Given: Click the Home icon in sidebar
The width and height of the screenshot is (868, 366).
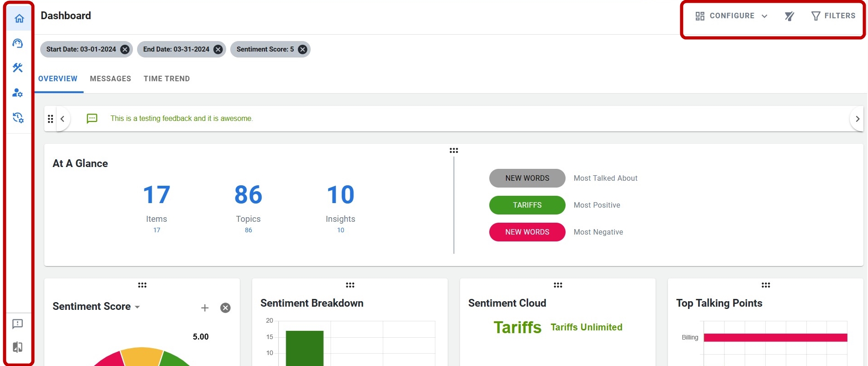Looking at the screenshot, I should click(19, 19).
